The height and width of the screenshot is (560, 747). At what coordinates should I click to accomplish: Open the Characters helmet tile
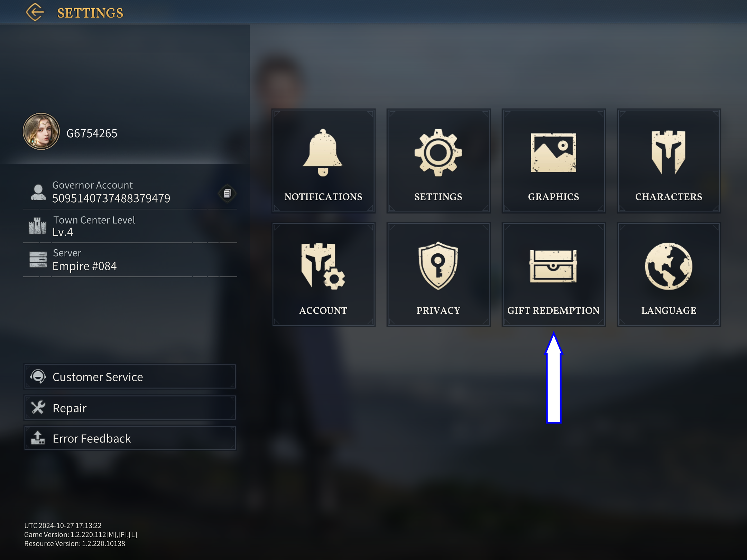(x=668, y=161)
